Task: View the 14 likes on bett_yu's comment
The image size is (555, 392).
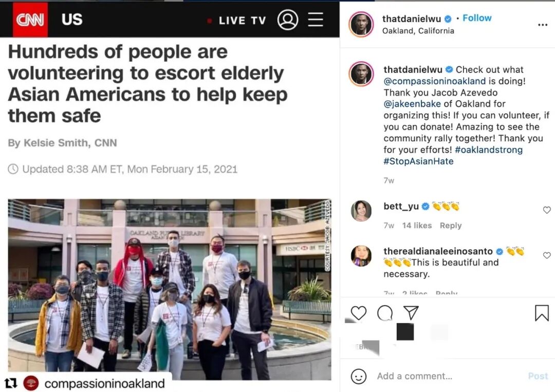Action: [x=417, y=226]
